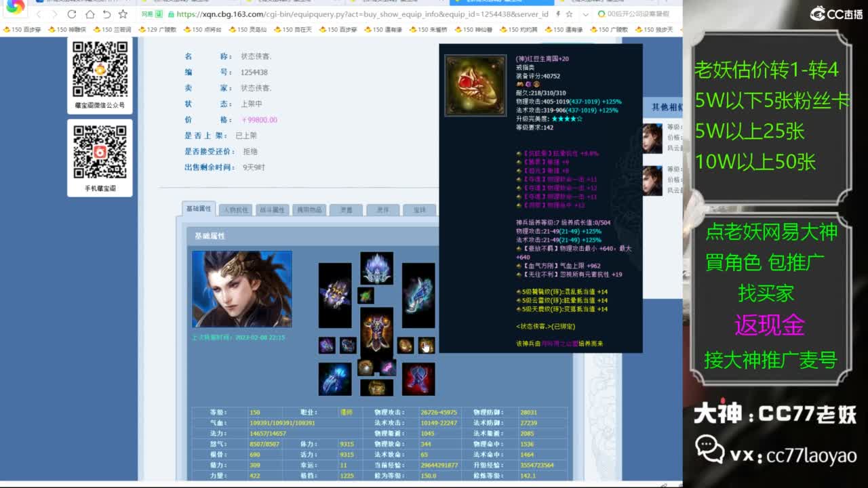Bookmark the page with the star icon
This screenshot has width=868, height=488.
pyautogui.click(x=123, y=14)
